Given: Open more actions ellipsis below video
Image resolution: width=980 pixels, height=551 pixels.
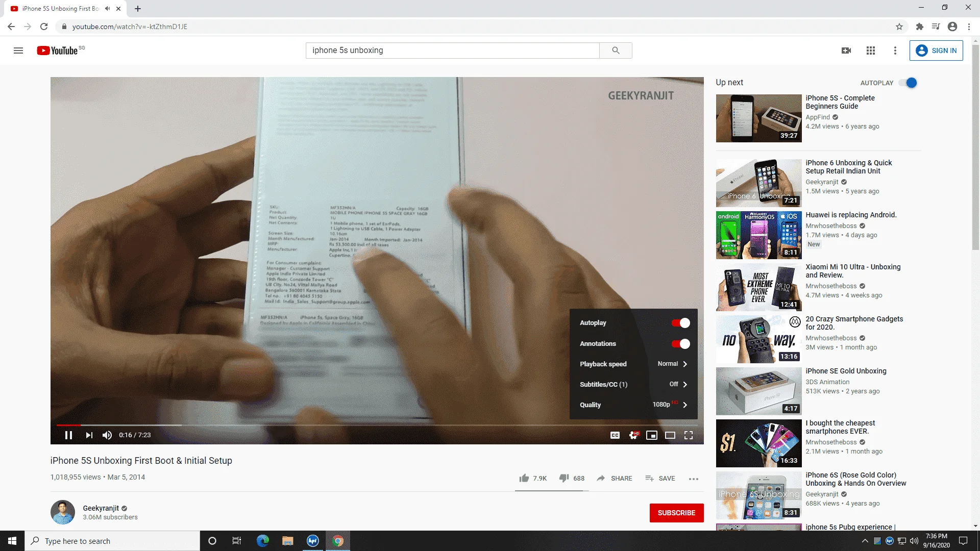Looking at the screenshot, I should coord(694,479).
